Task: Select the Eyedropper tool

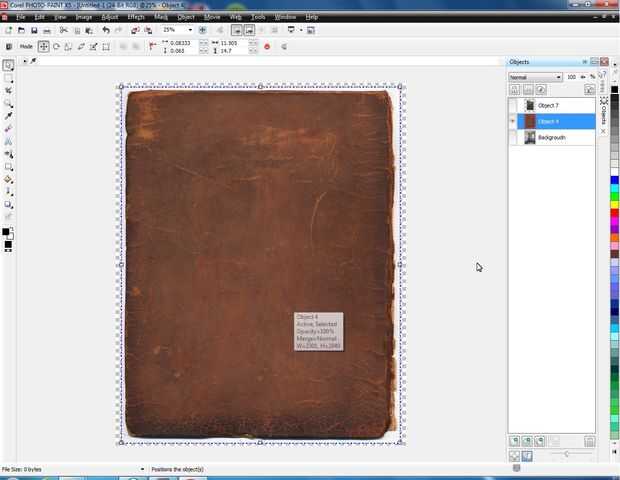Action: (x=8, y=116)
